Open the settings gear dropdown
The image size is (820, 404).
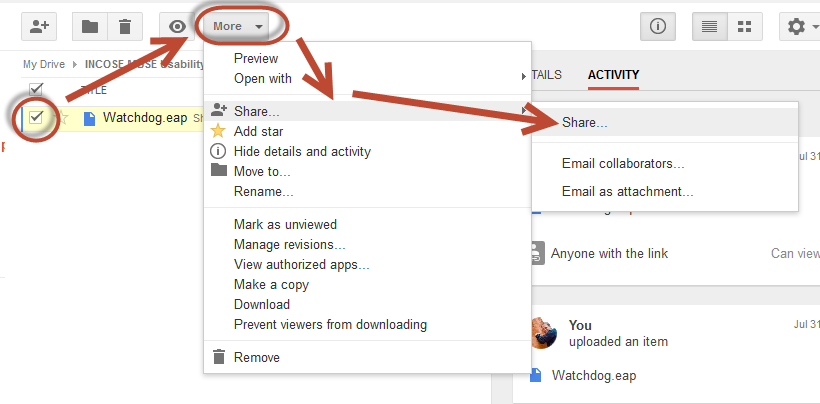tap(801, 26)
